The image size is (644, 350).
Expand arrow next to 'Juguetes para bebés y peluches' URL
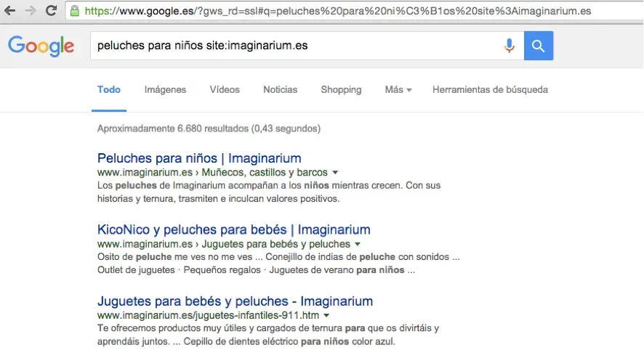click(x=358, y=244)
